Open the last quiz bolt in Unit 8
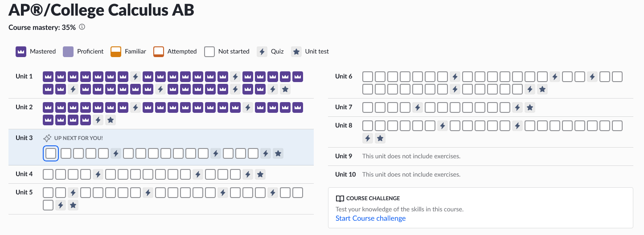This screenshot has width=644, height=235. (367, 138)
